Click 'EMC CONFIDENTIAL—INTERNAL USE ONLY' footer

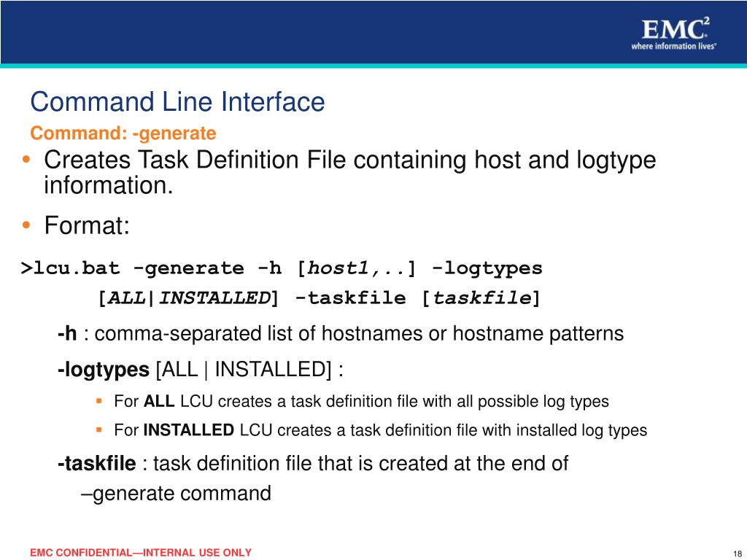pos(141,553)
